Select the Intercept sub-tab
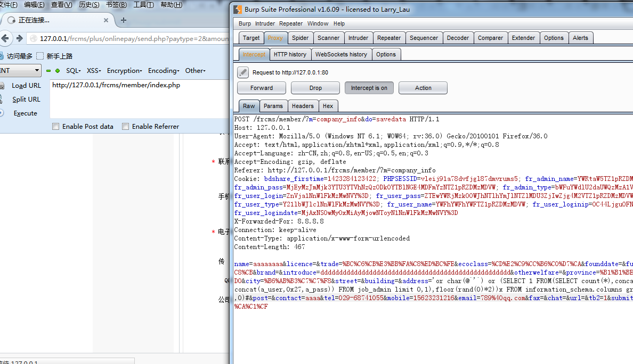This screenshot has height=364, width=633. 254,54
